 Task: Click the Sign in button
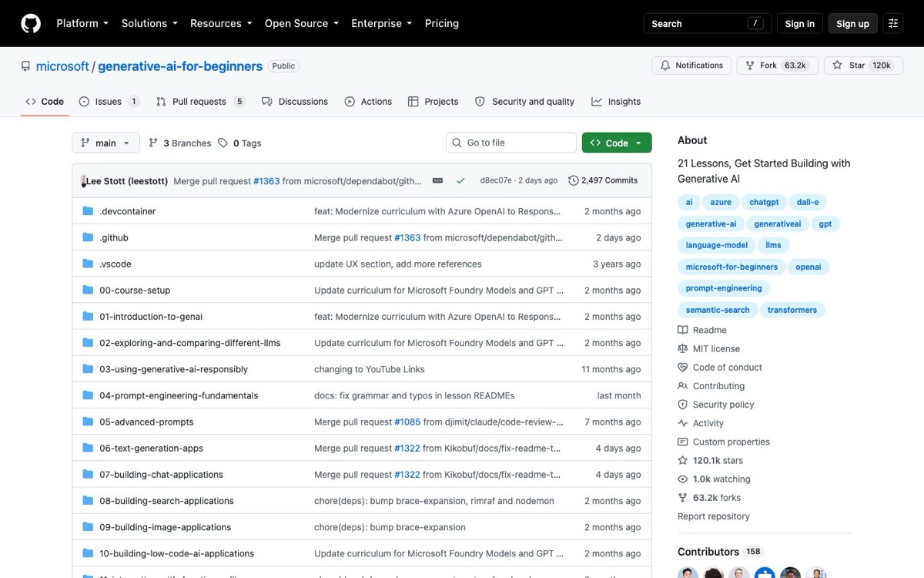point(800,23)
